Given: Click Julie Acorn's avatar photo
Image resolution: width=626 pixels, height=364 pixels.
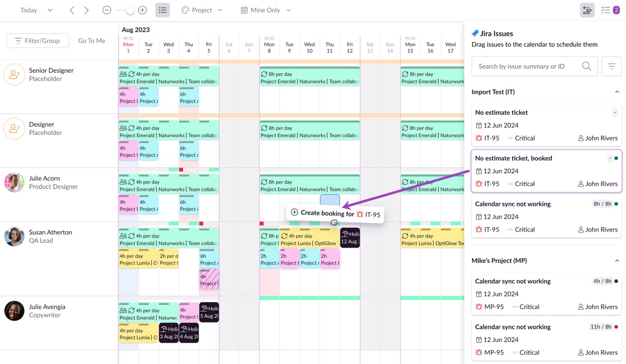Looking at the screenshot, I should point(14,183).
